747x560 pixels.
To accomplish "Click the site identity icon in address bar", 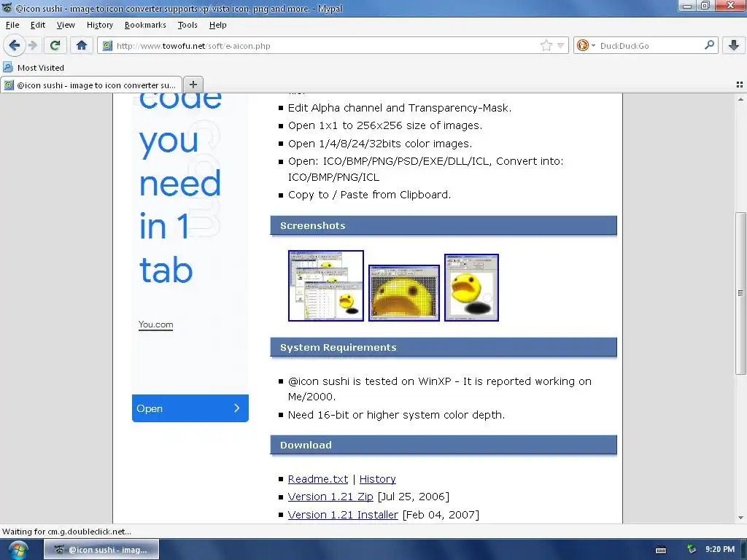I will [108, 46].
